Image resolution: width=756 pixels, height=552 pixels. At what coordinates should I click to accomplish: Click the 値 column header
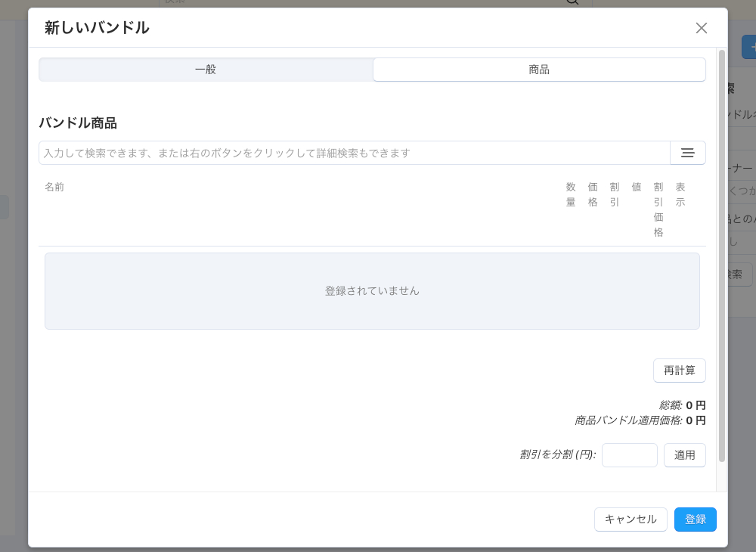[x=637, y=187]
